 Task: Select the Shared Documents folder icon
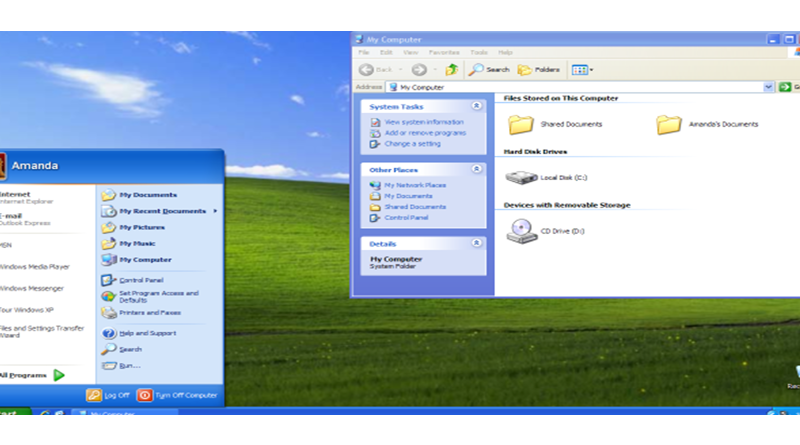pos(520,125)
